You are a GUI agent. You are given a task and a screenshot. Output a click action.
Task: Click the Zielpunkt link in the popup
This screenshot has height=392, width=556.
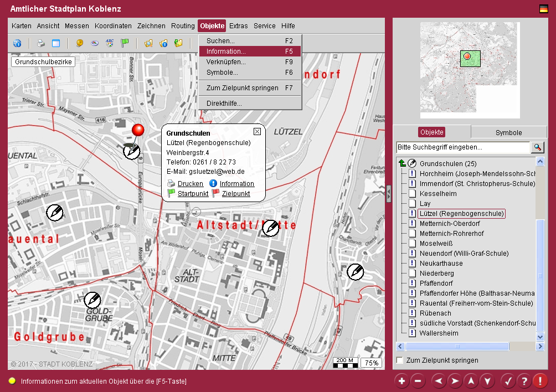click(x=235, y=194)
